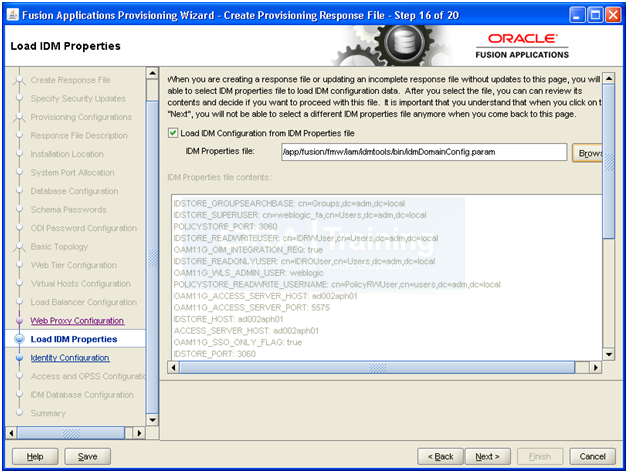Click the Provisioning Configurations step
This screenshot has width=628, height=473.
tap(81, 117)
